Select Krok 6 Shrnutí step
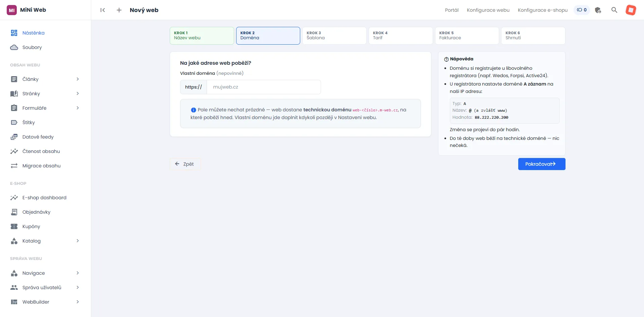The image size is (644, 317). [x=533, y=36]
